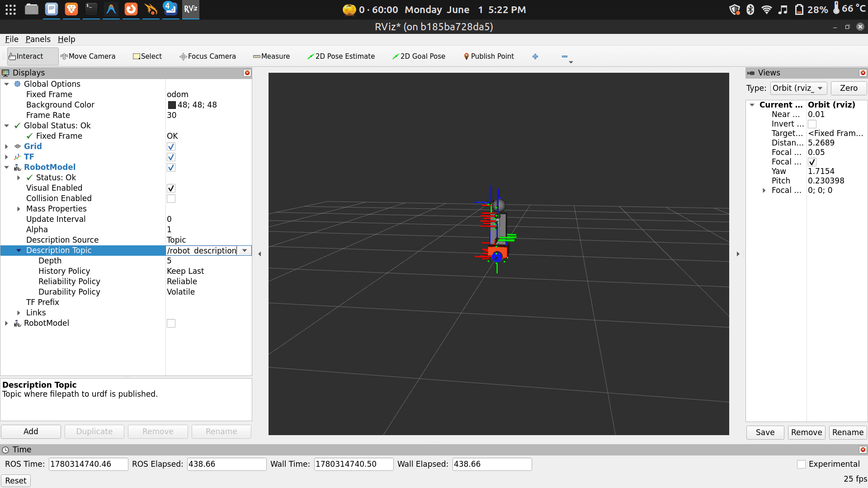Image resolution: width=868 pixels, height=488 pixels.
Task: Select the Interact tool
Action: coord(33,56)
